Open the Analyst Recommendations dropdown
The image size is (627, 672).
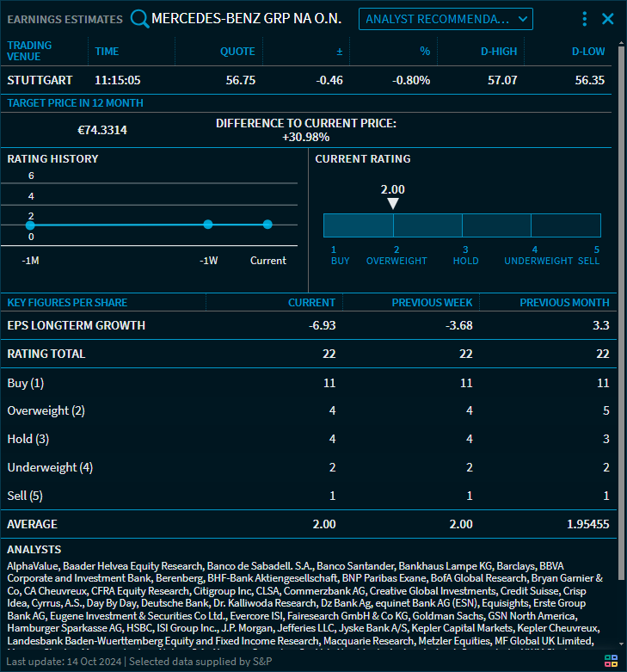coord(446,19)
